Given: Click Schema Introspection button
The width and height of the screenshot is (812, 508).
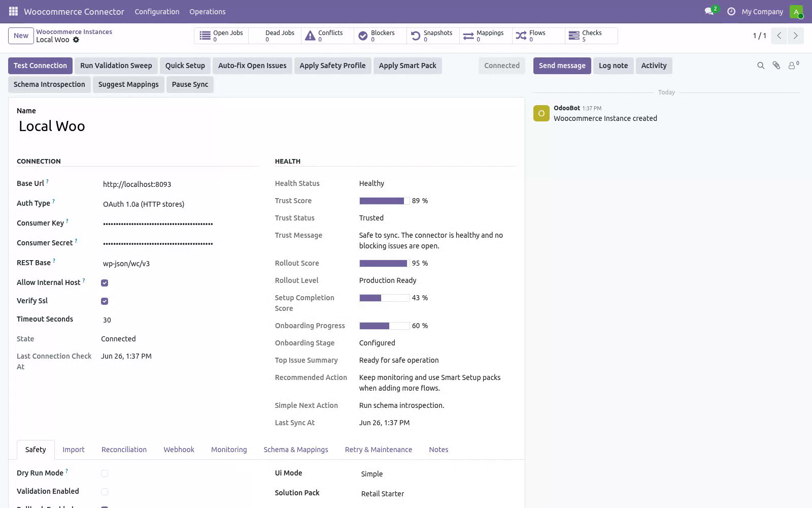Looking at the screenshot, I should [x=49, y=84].
